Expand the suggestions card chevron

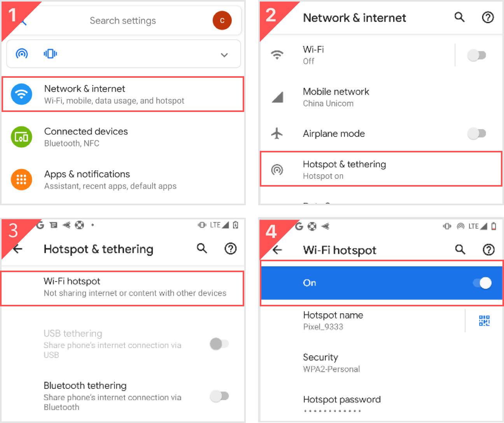(x=224, y=55)
